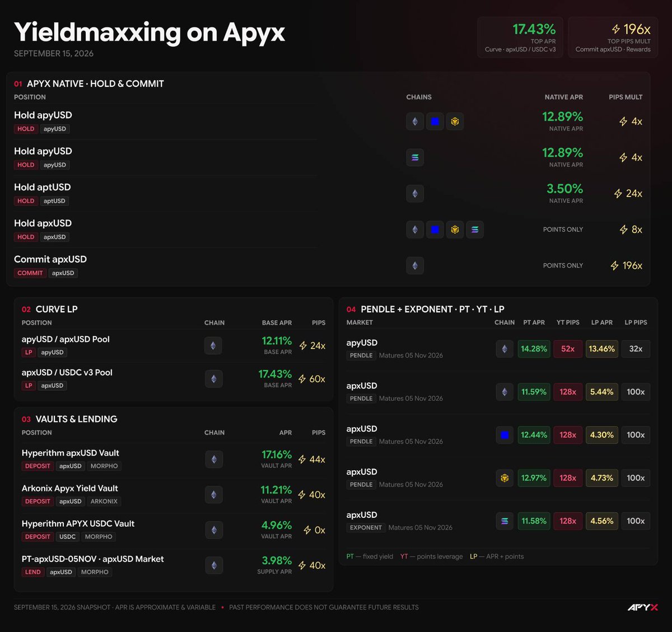Click the "3.50%" native APR value
The height and width of the screenshot is (632, 672).
point(564,189)
